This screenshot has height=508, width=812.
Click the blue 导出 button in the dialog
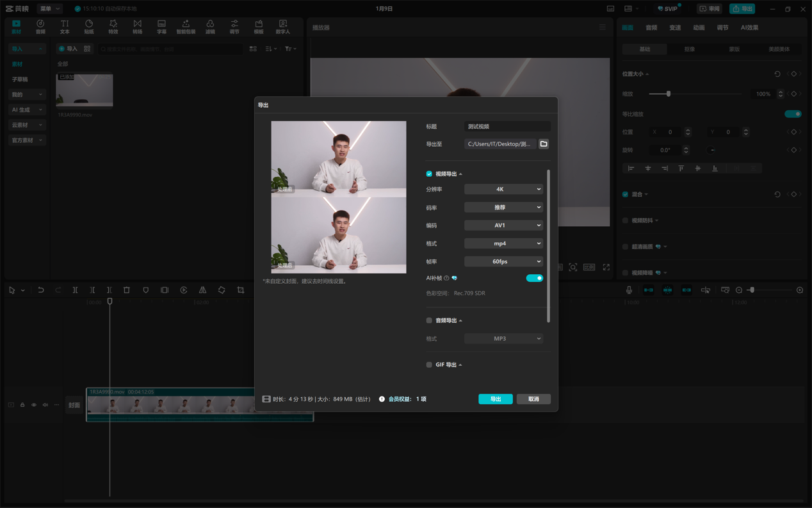(495, 399)
